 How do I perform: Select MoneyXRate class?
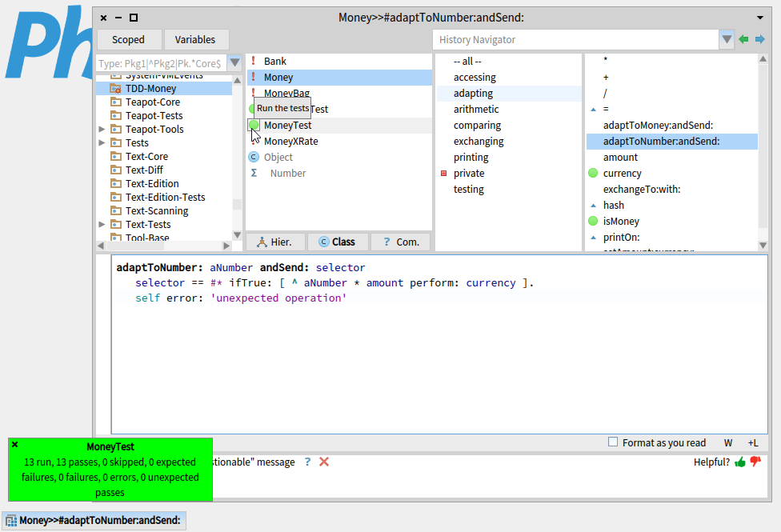point(339,141)
